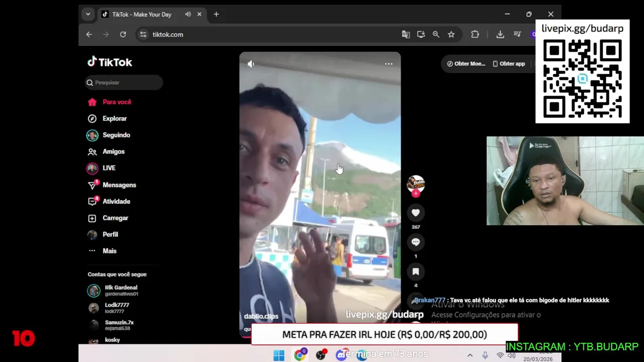Go back to the previous page

point(89,34)
